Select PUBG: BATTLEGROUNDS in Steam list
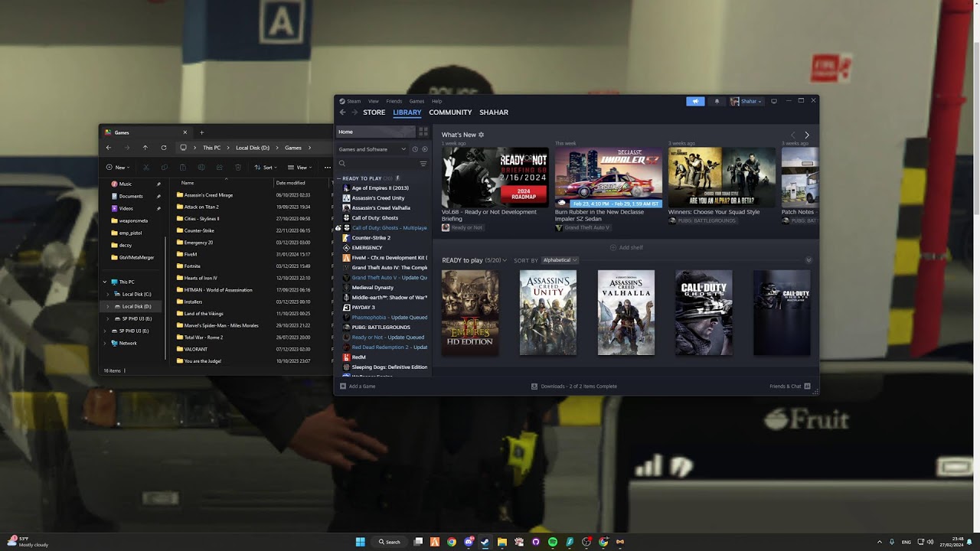This screenshot has height=551, width=980. [381, 328]
